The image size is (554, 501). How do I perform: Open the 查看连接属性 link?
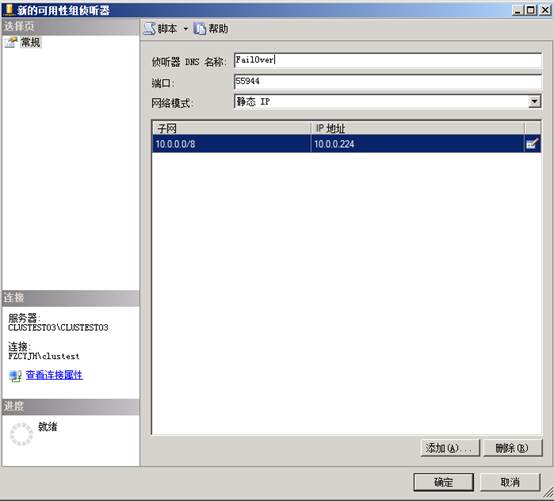(x=54, y=375)
